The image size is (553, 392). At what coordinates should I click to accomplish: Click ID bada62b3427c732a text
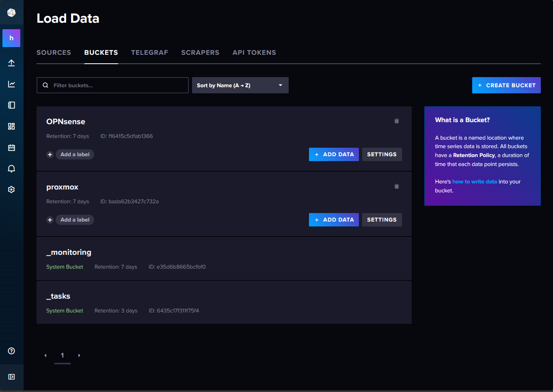pyautogui.click(x=130, y=202)
